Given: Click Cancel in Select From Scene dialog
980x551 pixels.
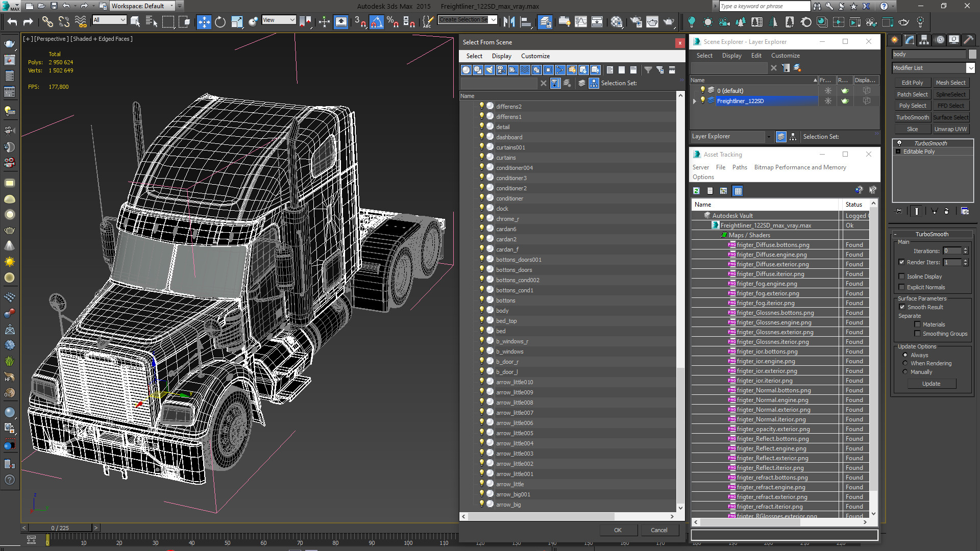Looking at the screenshot, I should [659, 530].
